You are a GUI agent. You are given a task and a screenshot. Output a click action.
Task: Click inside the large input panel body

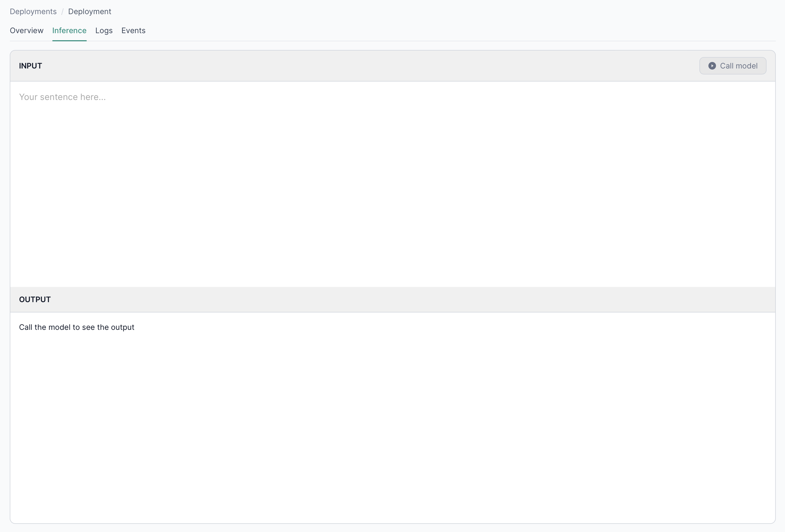pos(392,186)
